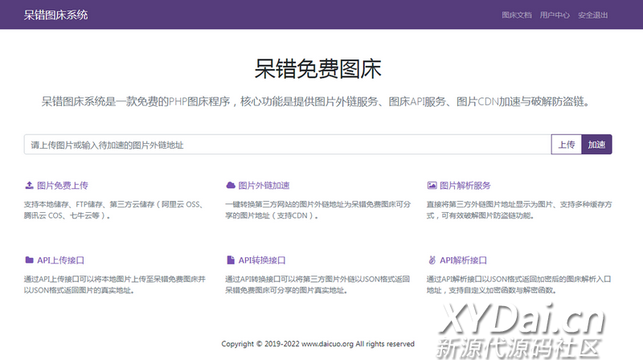Click the 图片解析服务 heading
643x364 pixels.
click(x=465, y=185)
